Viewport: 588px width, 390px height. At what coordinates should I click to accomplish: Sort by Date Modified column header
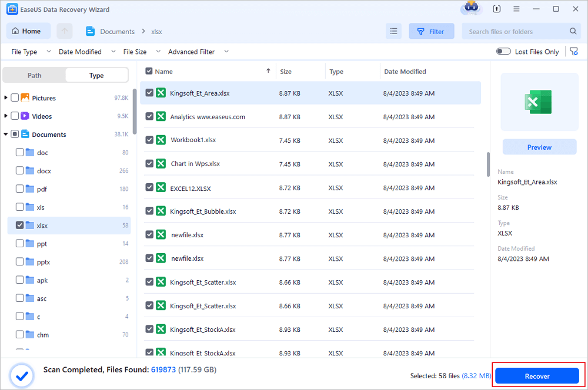point(405,72)
